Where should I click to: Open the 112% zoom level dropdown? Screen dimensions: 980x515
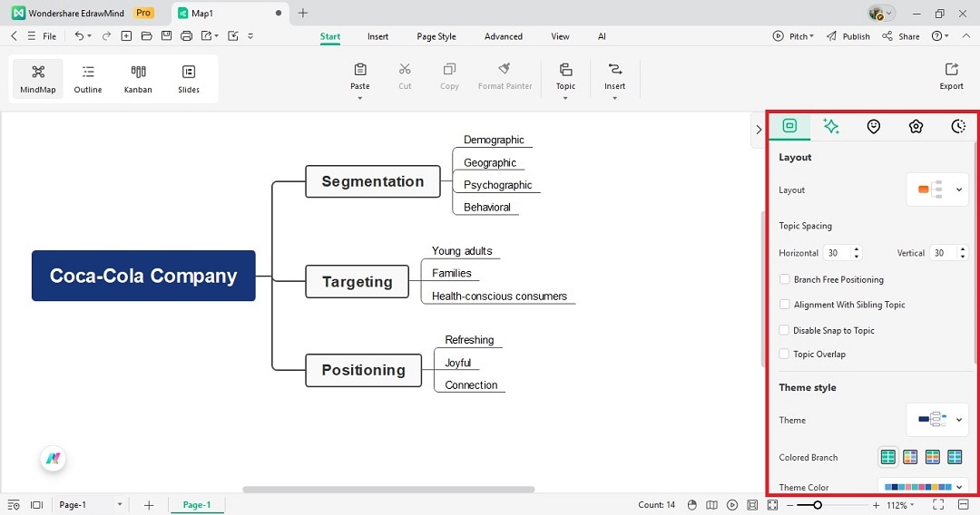click(901, 505)
